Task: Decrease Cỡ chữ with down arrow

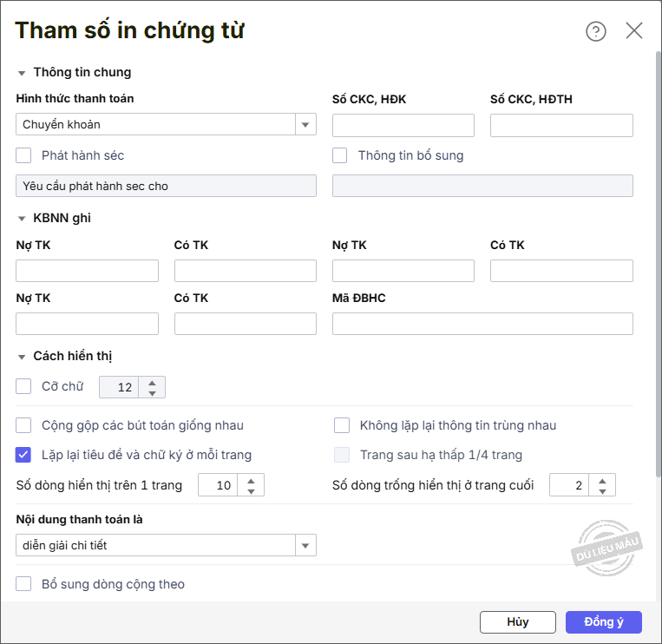Action: [x=153, y=393]
